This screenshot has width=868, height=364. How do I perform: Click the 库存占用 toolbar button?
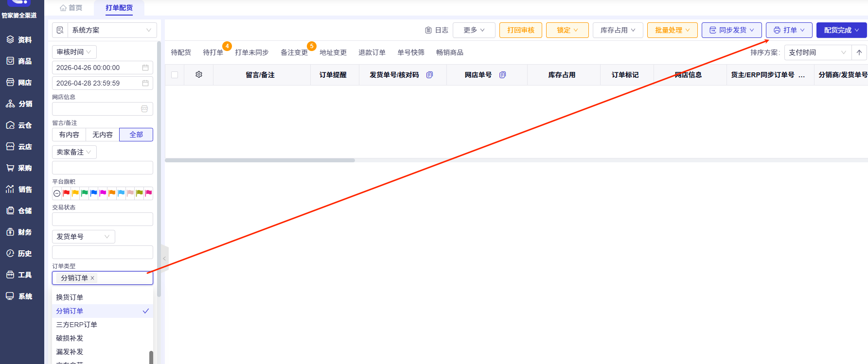[618, 30]
